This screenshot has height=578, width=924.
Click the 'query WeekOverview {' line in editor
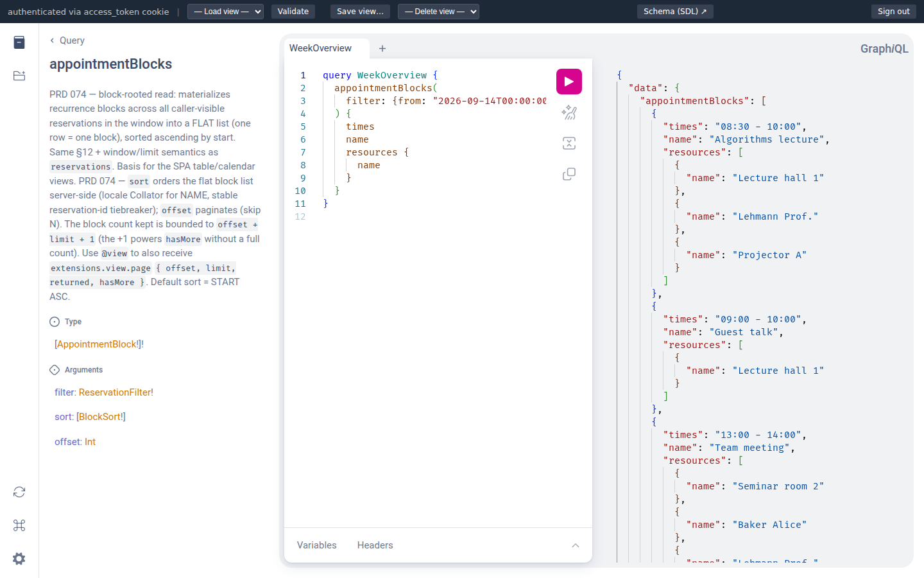click(x=381, y=75)
